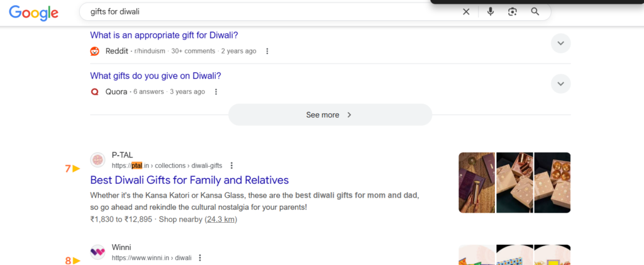Open Reddit result's three-dot menu
This screenshot has width=644, height=265.
click(267, 51)
